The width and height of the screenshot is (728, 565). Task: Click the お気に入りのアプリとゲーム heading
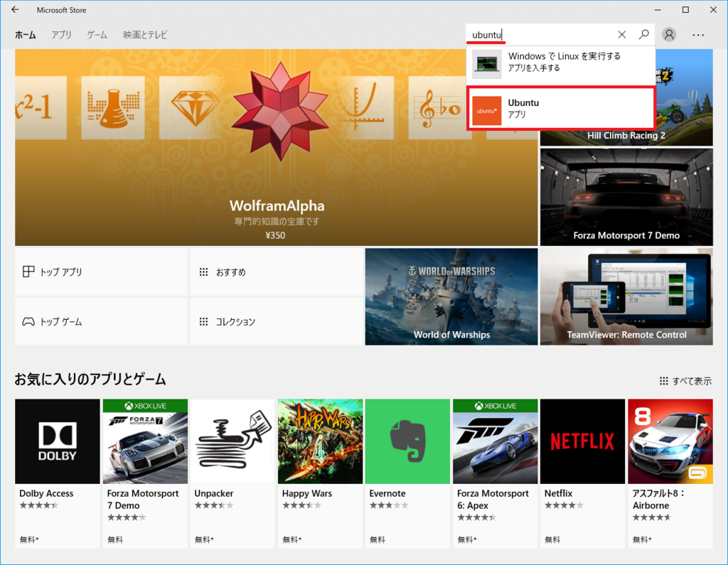click(90, 380)
